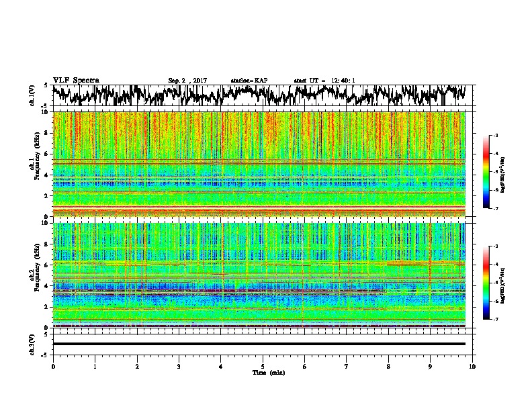The height and width of the screenshot is (411, 532).
Task: Click the 'ch.1(V)' axis label
Action: pyautogui.click(x=32, y=95)
